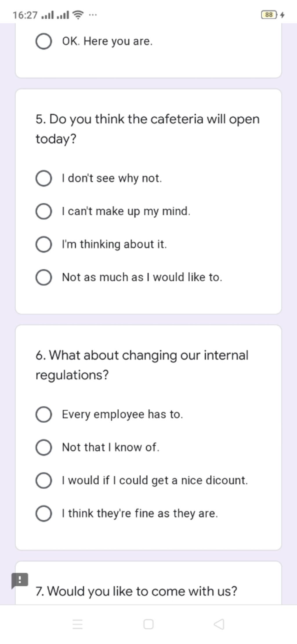This screenshot has height=644, width=297.
Task: Tap the Wi-Fi status icon
Action: pos(78,15)
